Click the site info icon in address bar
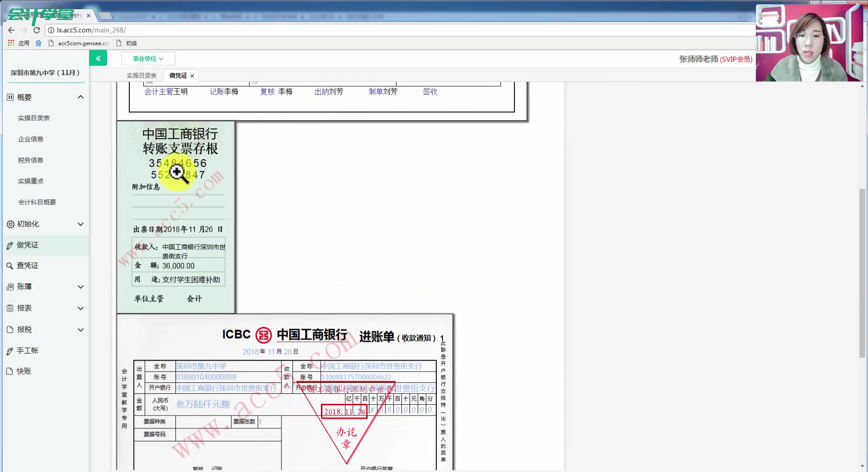Viewport: 868px width, 472px height. tap(51, 30)
